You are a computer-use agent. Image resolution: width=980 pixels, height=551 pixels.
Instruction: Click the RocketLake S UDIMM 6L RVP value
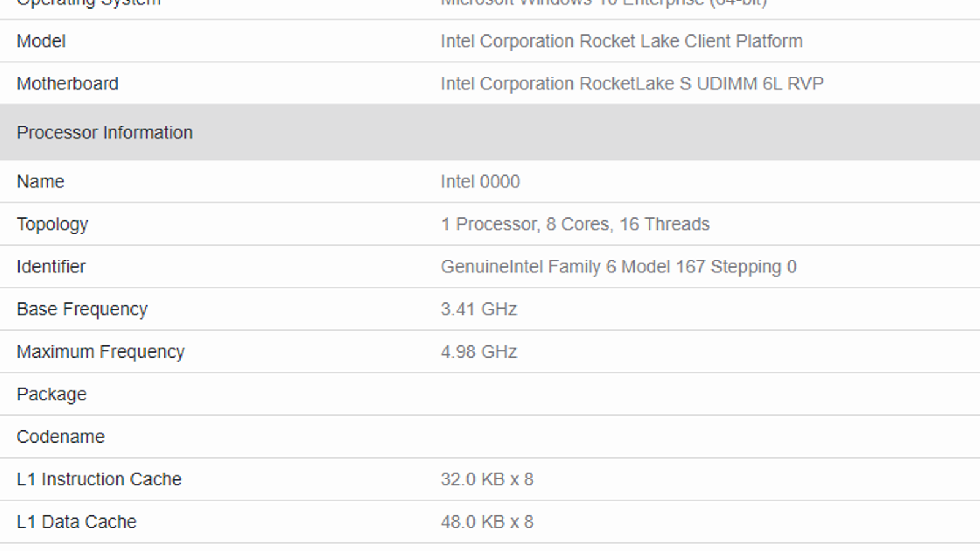click(631, 83)
